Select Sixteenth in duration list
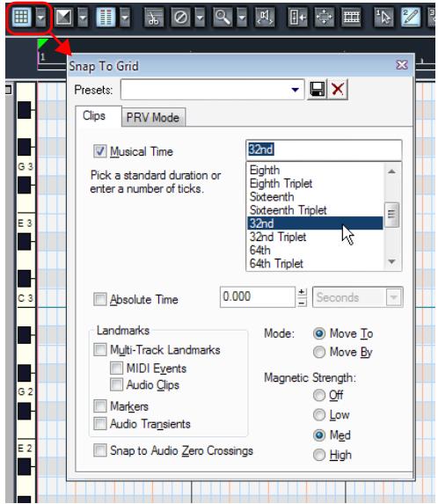 pos(315,197)
